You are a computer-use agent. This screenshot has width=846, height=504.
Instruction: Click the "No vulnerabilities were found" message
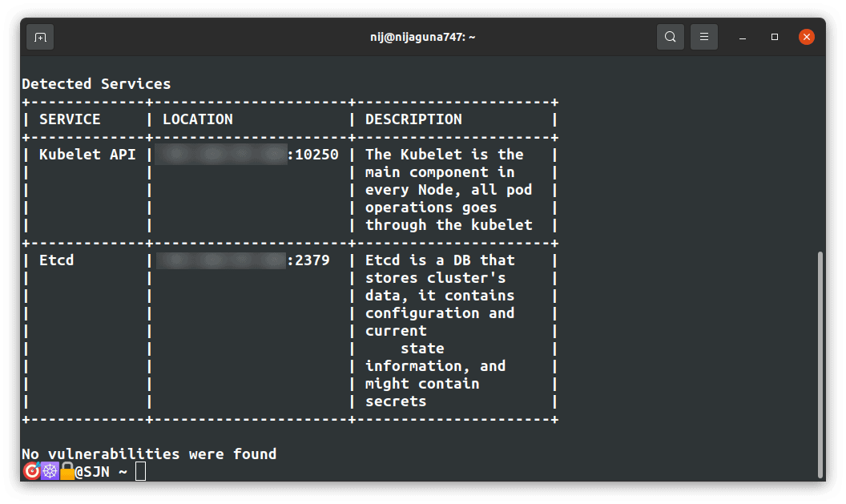pos(149,454)
